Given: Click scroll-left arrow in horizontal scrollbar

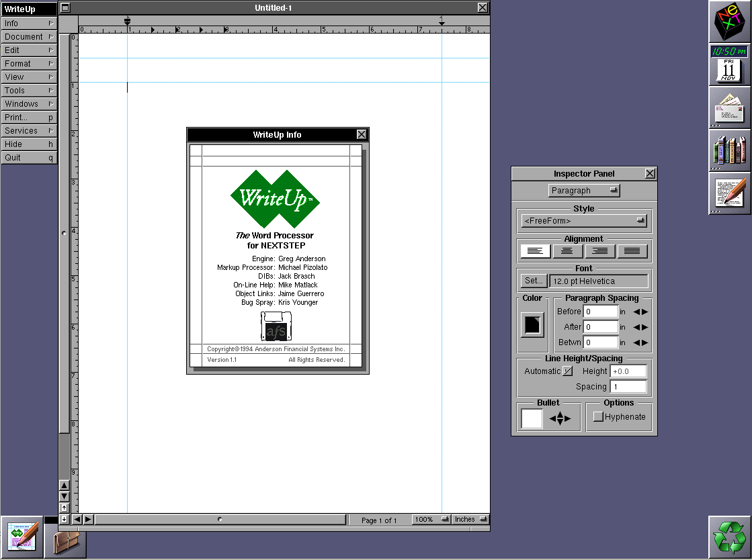Looking at the screenshot, I should (x=77, y=519).
